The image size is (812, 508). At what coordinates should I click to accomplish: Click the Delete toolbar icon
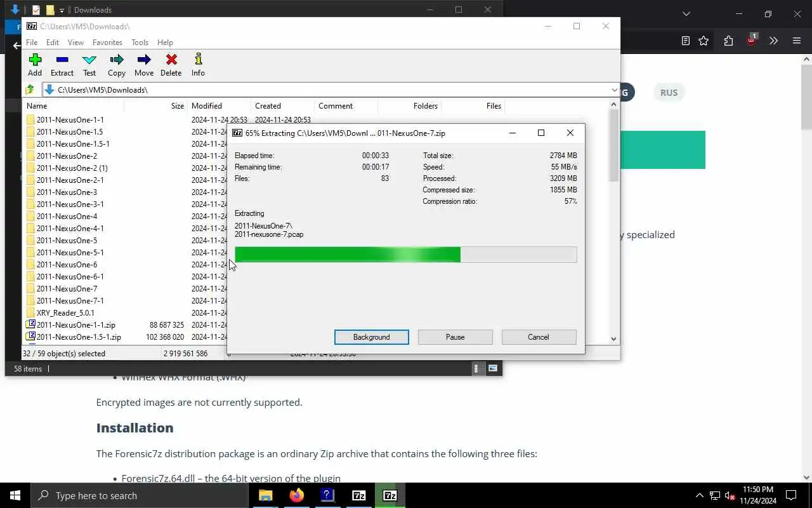click(171, 65)
